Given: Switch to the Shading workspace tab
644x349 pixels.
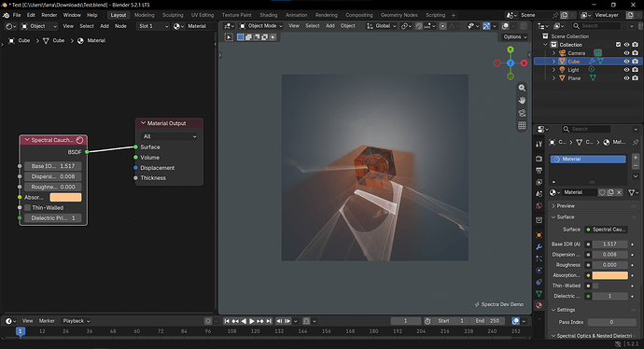Looking at the screenshot, I should coord(269,15).
